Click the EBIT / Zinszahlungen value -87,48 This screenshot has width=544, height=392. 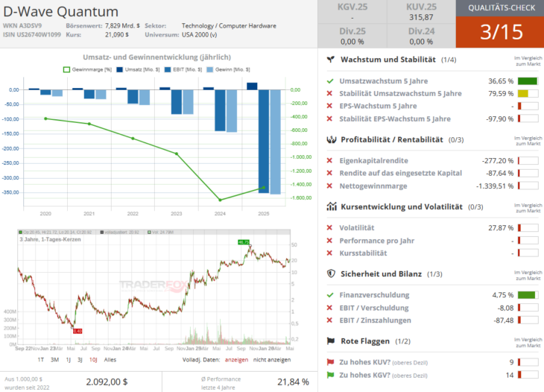[x=504, y=320]
